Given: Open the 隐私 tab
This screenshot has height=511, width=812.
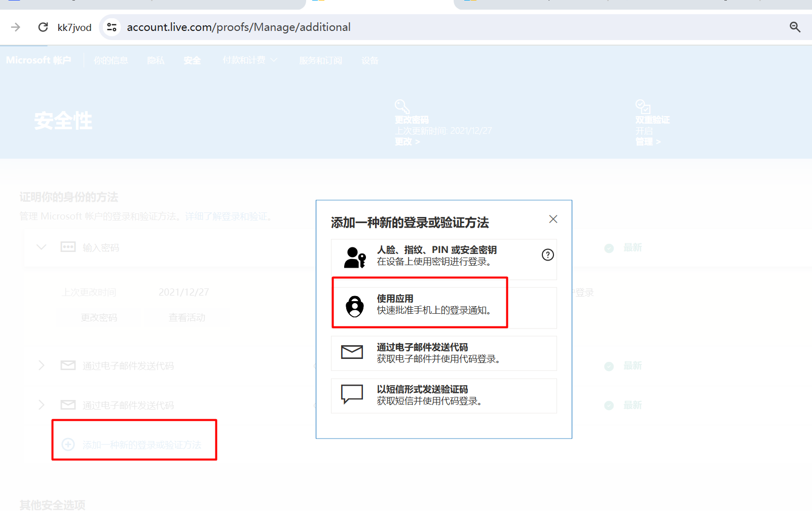Looking at the screenshot, I should coord(156,61).
